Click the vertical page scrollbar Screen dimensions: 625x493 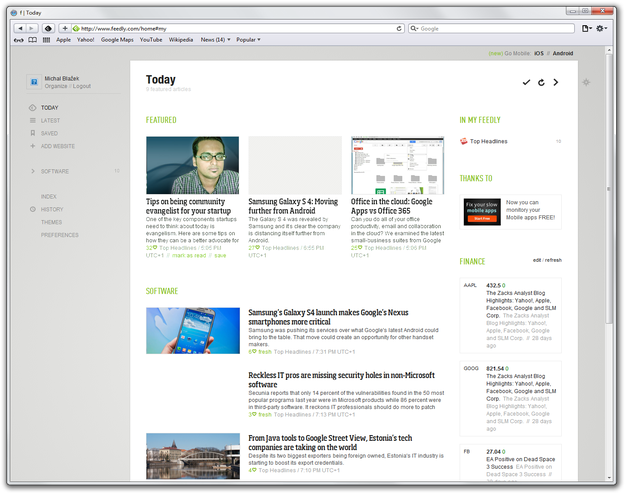pos(609,187)
